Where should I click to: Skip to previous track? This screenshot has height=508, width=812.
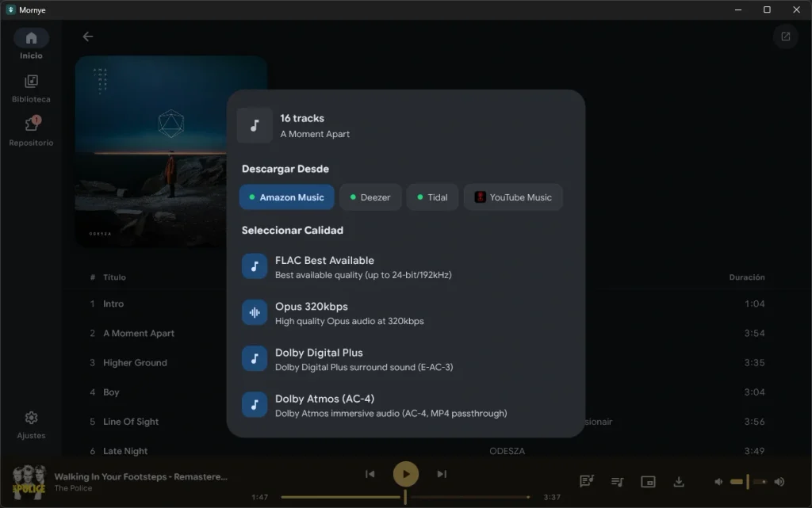[370, 474]
